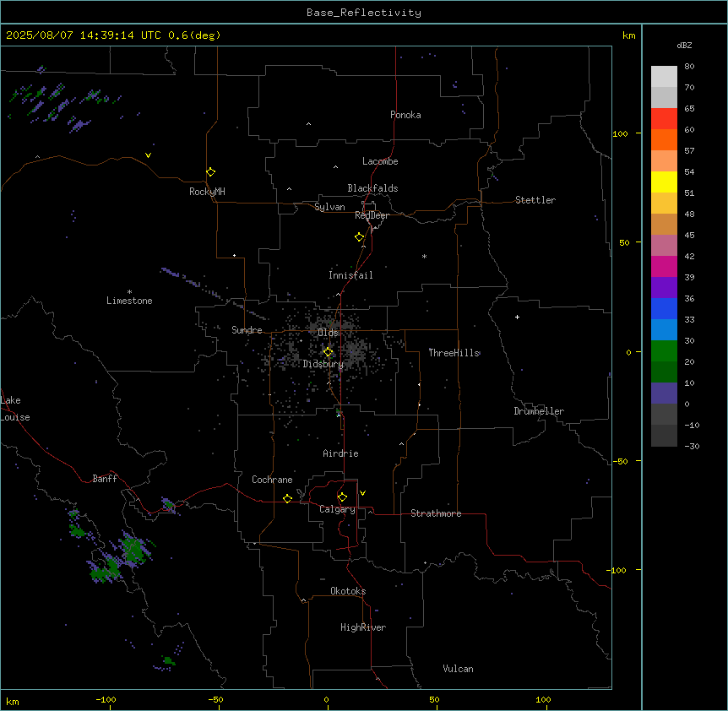
Task: Click the 50 tick on the bottom axis
Action: pyautogui.click(x=435, y=699)
